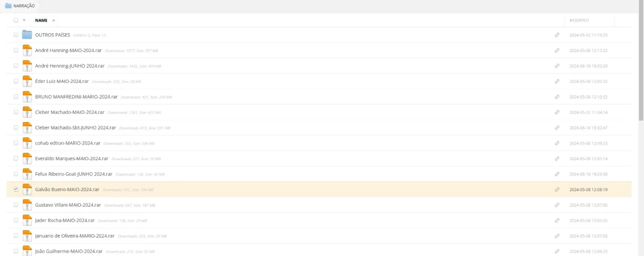
Task: Click the rar file icon beside Éder Luiz-MAIO-2024.rar
Action: [x=27, y=81]
